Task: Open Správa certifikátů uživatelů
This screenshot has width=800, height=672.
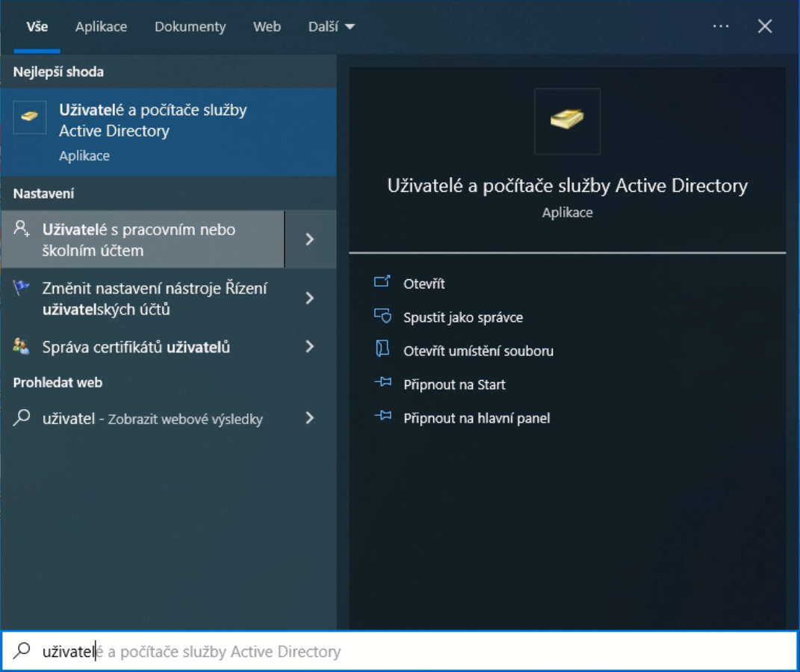Action: point(143,347)
